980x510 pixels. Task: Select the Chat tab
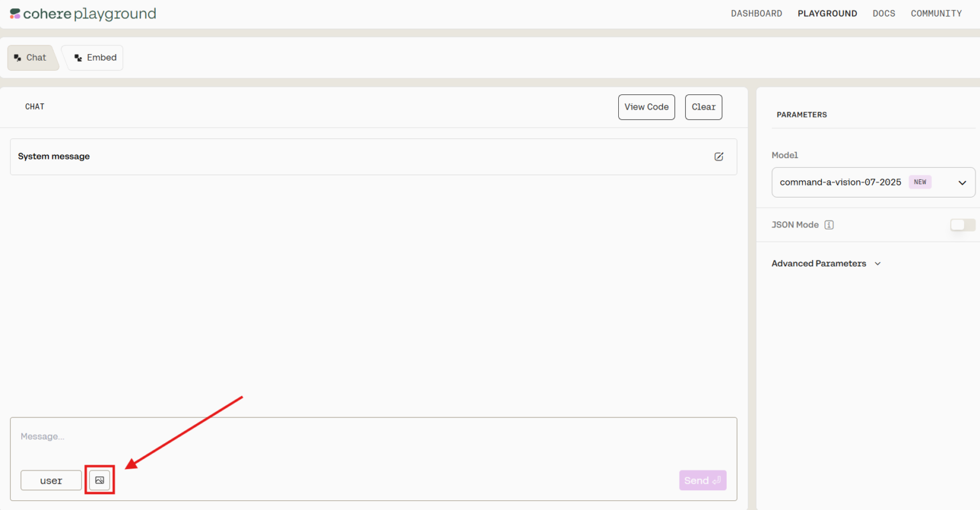[31, 57]
